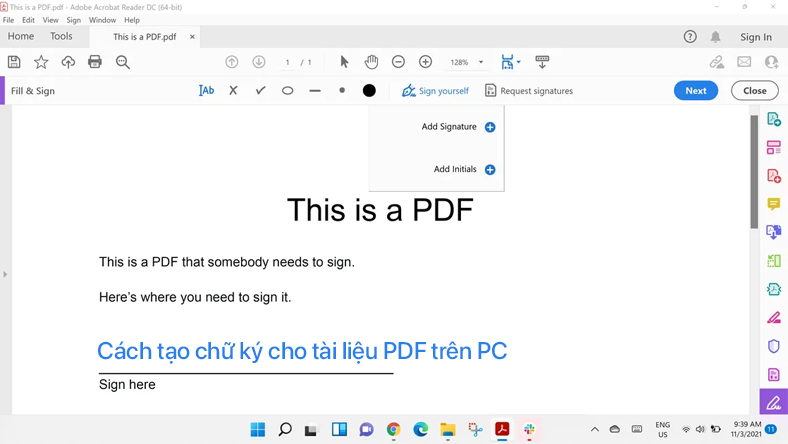The width and height of the screenshot is (788, 444).
Task: Open the black color picker swatch
Action: click(x=369, y=91)
